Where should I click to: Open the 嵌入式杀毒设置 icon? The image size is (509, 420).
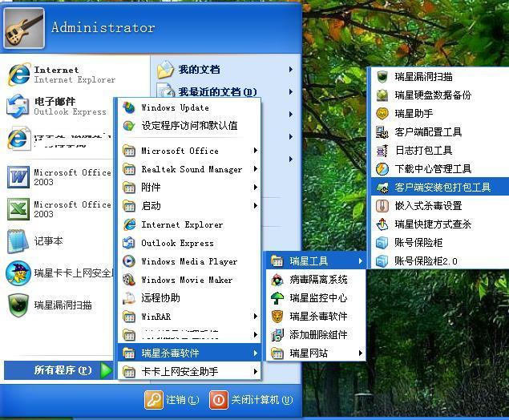coord(382,206)
